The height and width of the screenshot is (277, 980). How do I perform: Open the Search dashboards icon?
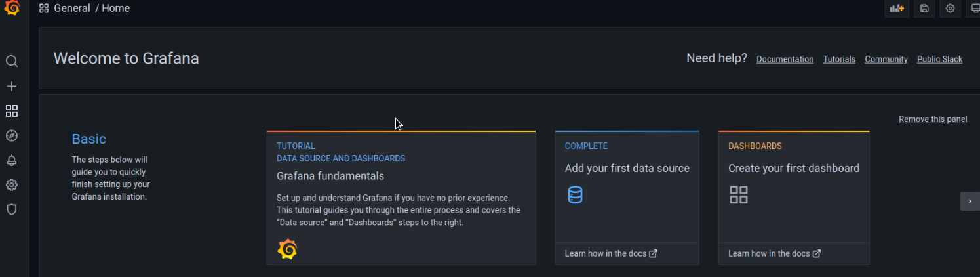point(12,62)
